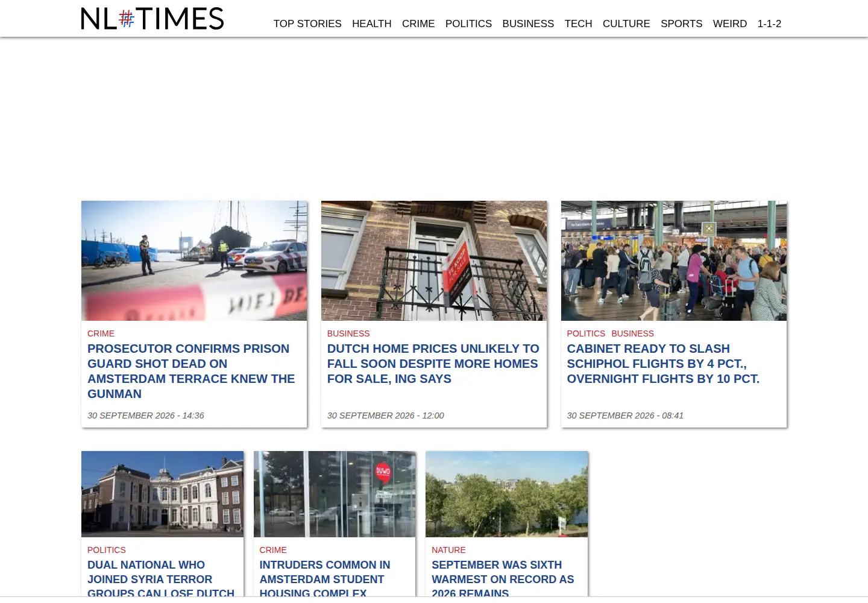Read the Schiphol flights cabinet headline
The width and height of the screenshot is (868, 603).
(663, 364)
